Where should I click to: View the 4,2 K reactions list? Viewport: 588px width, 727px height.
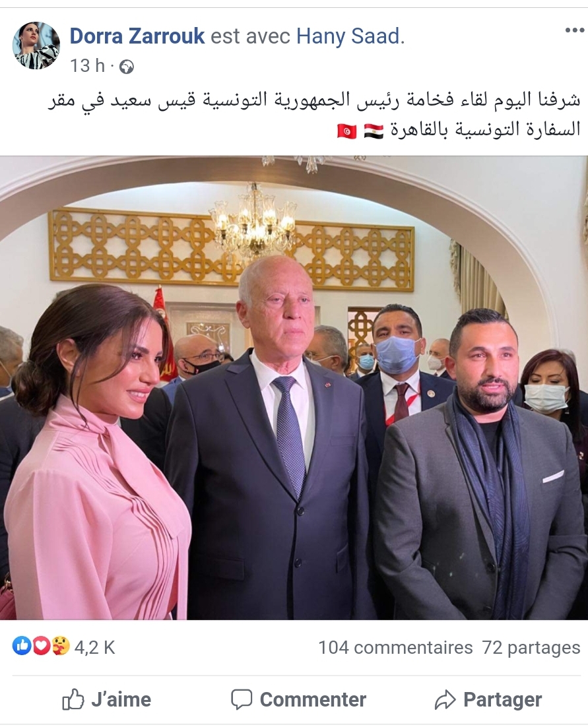94,647
